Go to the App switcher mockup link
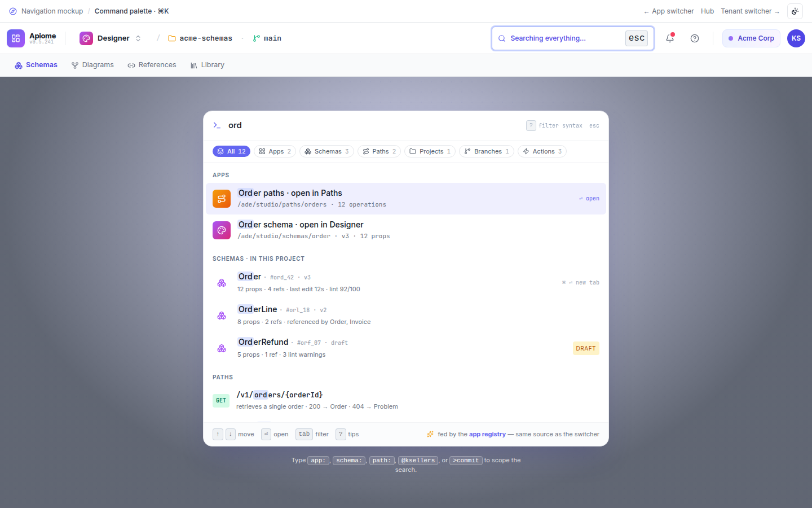 (669, 11)
